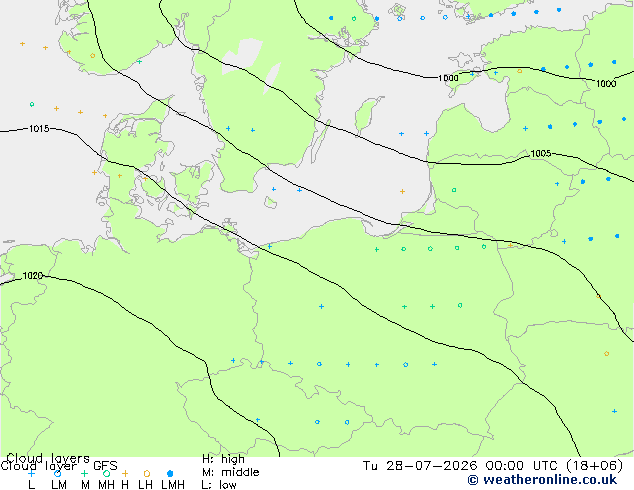Click the 'LH' legend label
Image resolution: width=634 pixels, height=490 pixels.
[145, 484]
